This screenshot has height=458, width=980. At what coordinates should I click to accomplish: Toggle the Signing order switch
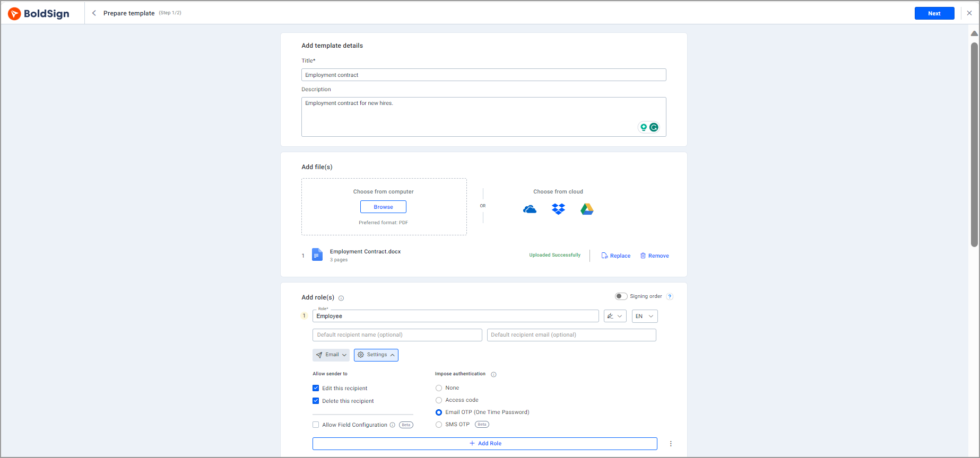[621, 296]
